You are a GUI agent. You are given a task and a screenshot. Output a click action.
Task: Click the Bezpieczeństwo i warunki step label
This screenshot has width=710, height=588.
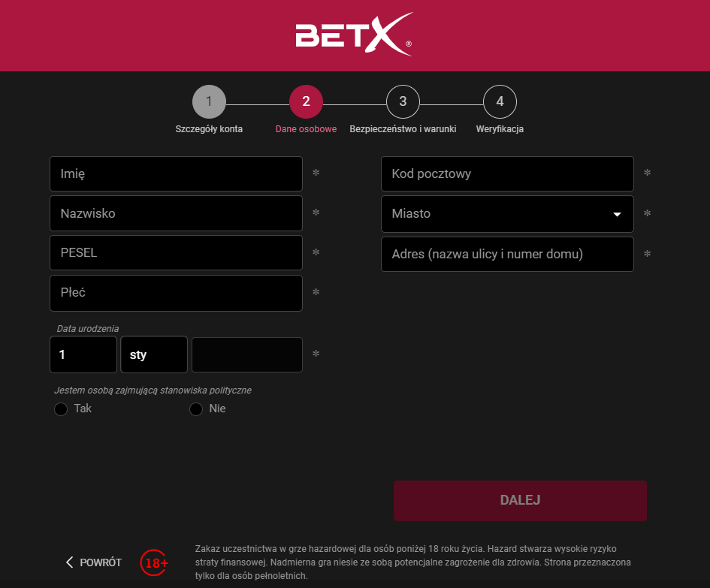click(403, 129)
